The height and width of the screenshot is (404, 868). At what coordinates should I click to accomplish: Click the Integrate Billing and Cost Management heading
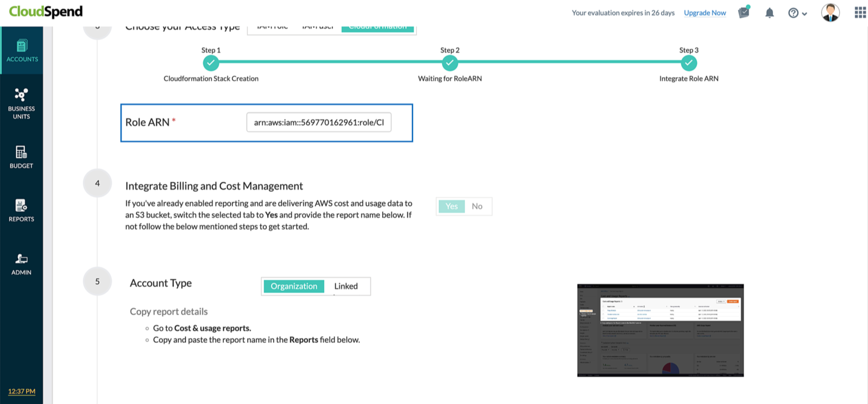214,186
